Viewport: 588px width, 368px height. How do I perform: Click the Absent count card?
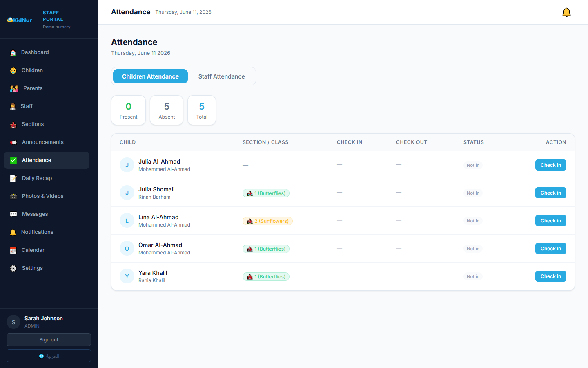pos(167,110)
